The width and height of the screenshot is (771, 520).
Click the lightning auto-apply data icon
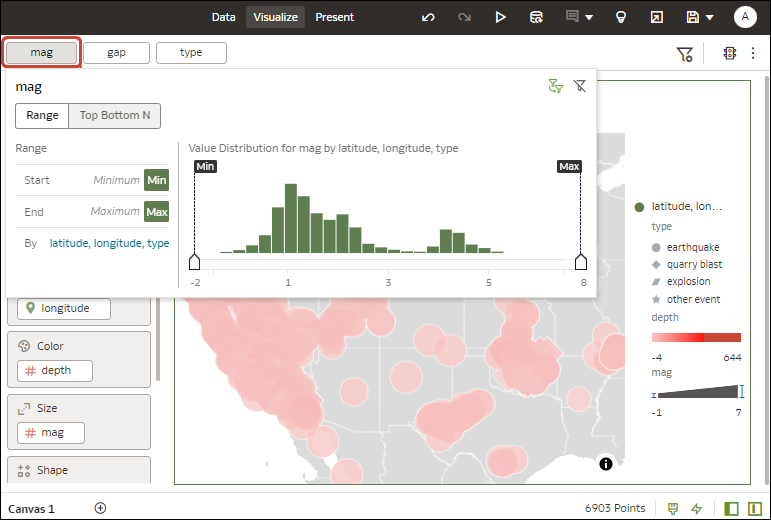coord(696,509)
